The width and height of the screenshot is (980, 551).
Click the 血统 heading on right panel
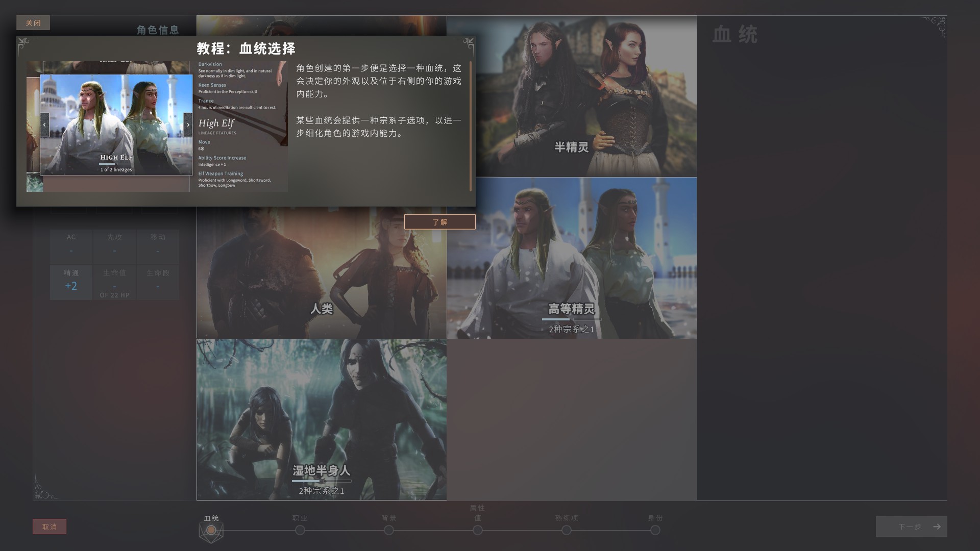click(734, 35)
